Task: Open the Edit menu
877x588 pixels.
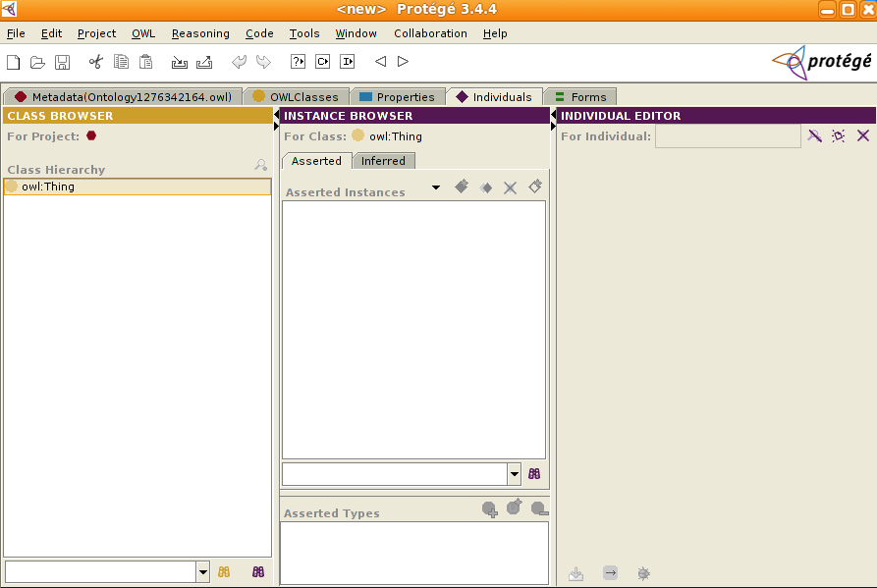Action: click(x=51, y=33)
